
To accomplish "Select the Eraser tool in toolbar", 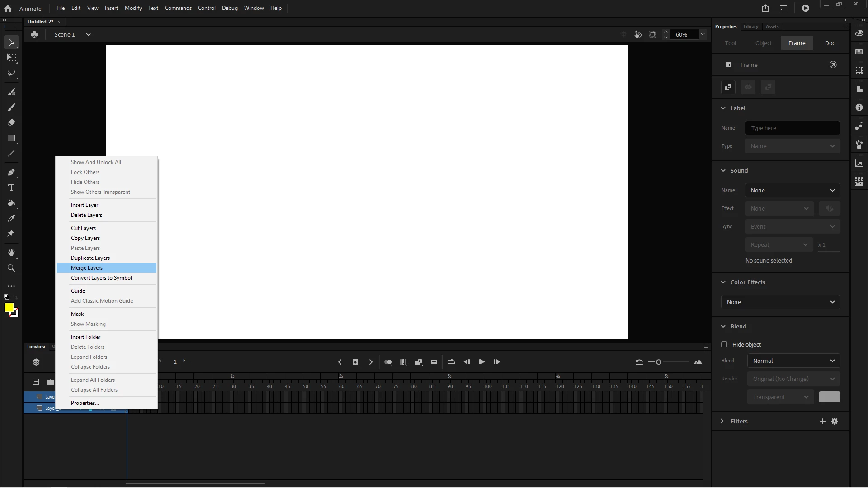I will [11, 122].
